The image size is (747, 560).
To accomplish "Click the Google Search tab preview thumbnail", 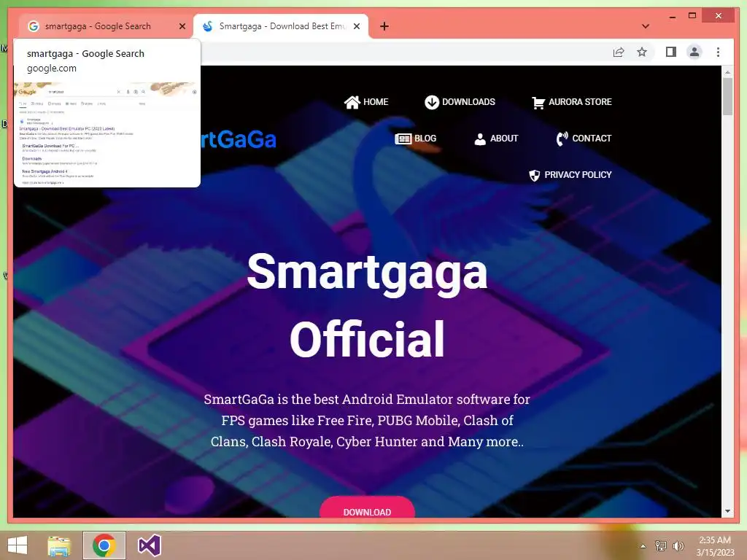I will pos(107,134).
